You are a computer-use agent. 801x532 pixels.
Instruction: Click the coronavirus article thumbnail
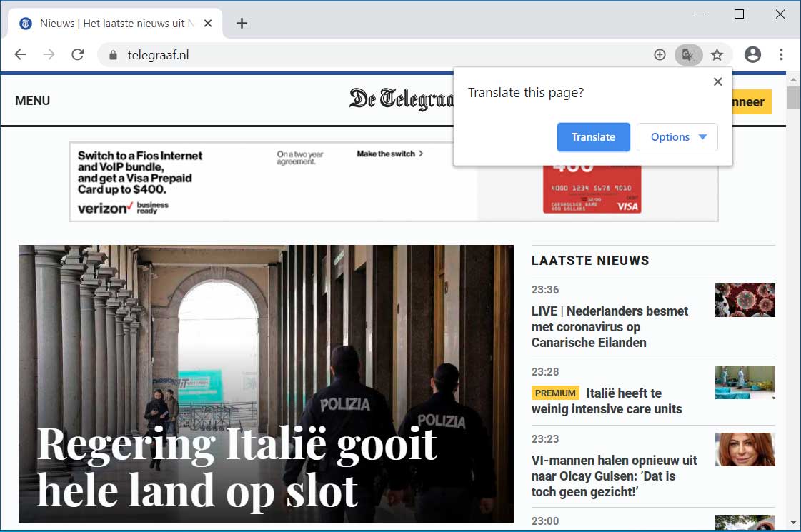click(745, 300)
